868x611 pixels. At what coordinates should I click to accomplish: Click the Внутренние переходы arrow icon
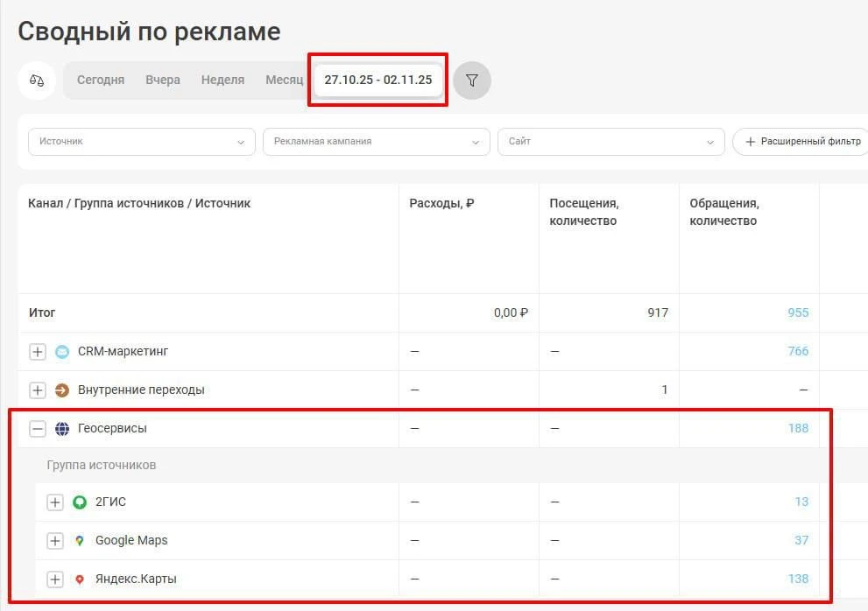[x=62, y=390]
